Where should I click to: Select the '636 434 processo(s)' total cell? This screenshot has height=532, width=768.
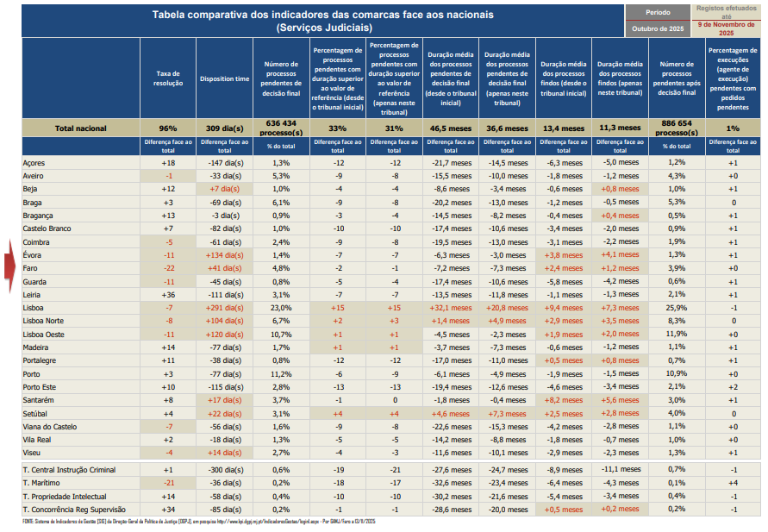click(281, 128)
